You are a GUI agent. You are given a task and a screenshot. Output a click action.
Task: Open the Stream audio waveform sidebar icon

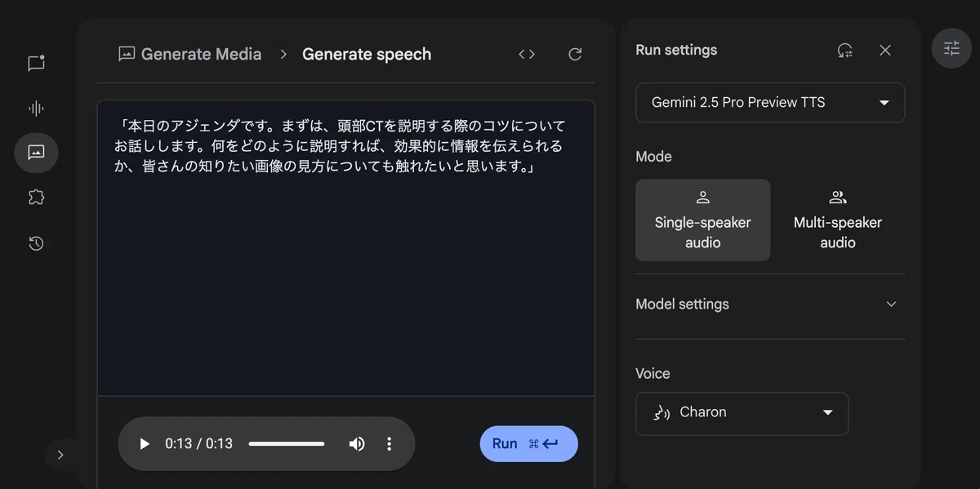[36, 109]
